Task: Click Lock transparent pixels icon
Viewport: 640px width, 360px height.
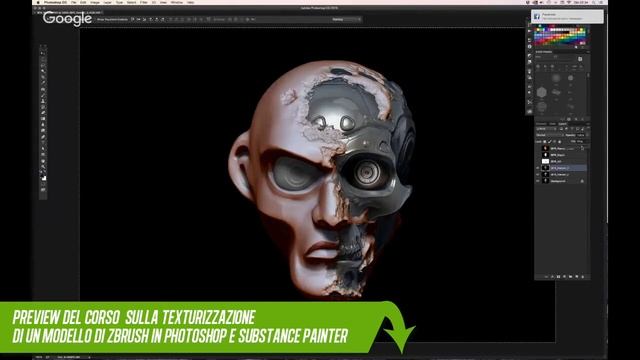Action: (x=544, y=141)
